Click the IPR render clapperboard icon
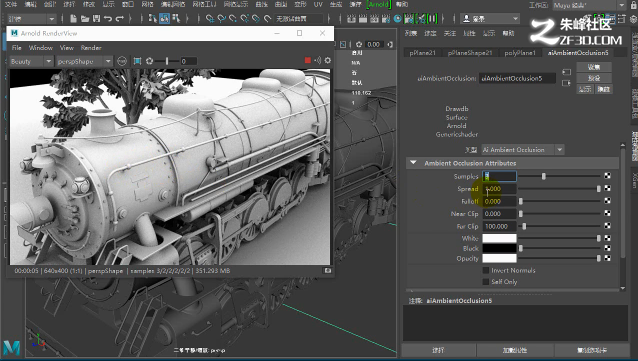Screen dimensions: 638x361 click(x=374, y=18)
